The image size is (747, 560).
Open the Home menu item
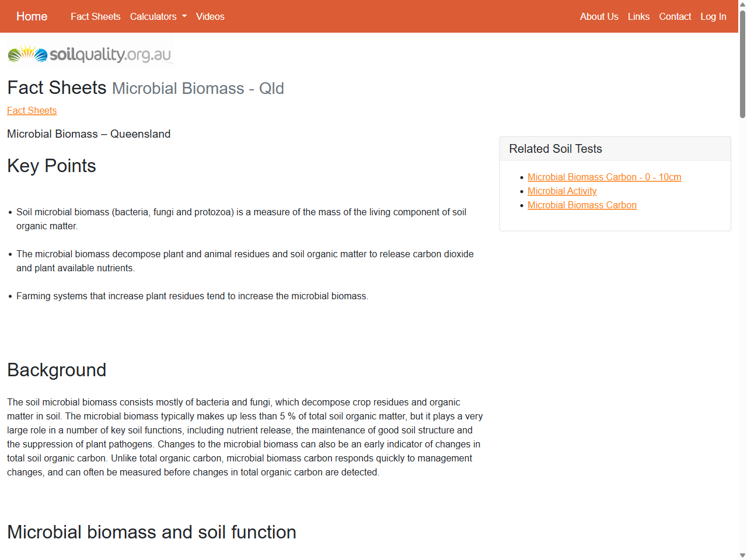[x=32, y=16]
